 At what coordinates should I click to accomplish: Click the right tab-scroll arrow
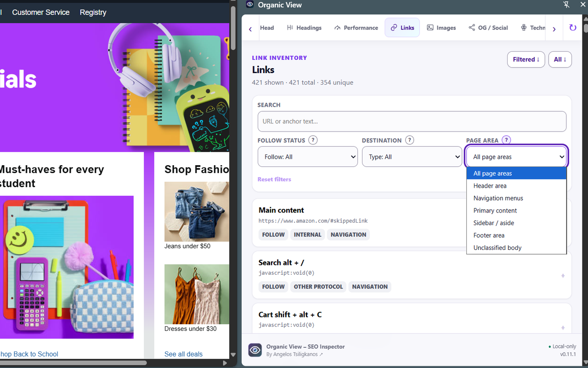[x=554, y=29]
